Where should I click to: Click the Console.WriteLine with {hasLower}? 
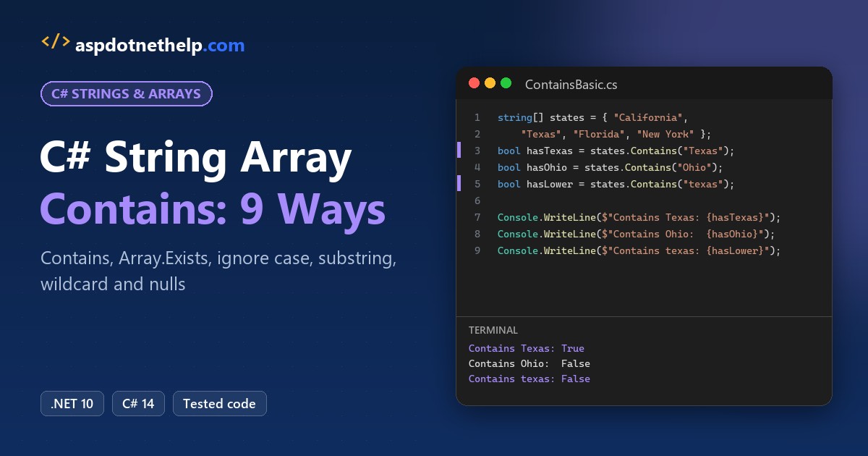tap(639, 250)
